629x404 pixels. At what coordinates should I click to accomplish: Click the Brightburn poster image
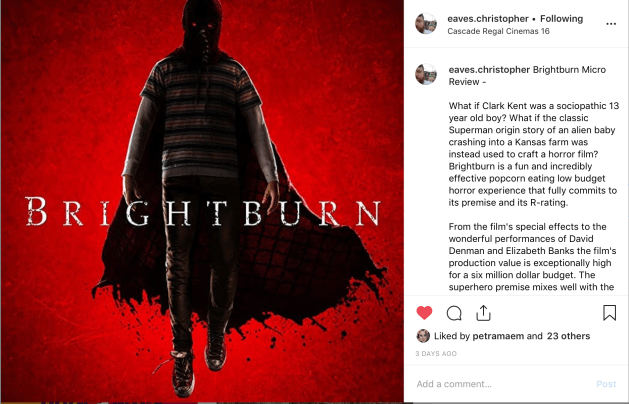click(202, 201)
